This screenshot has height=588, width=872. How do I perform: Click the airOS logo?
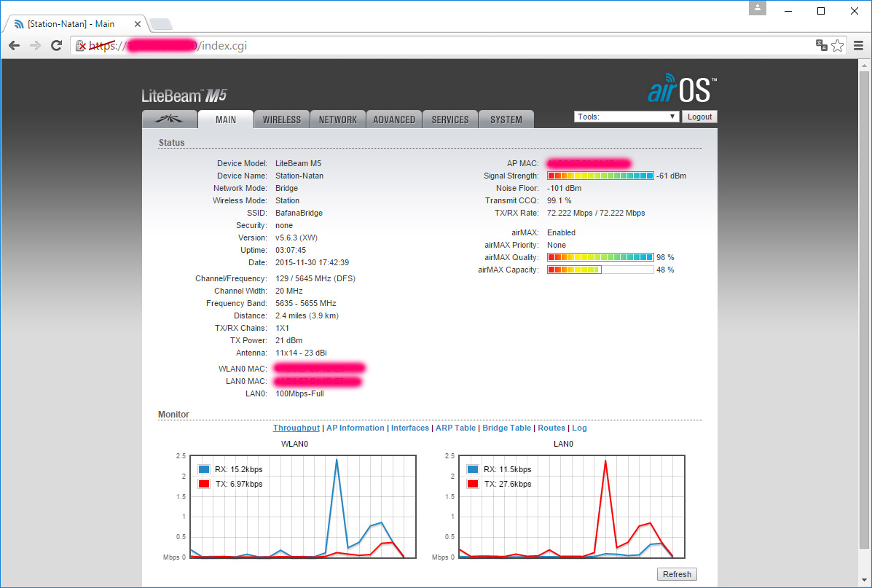pyautogui.click(x=682, y=88)
